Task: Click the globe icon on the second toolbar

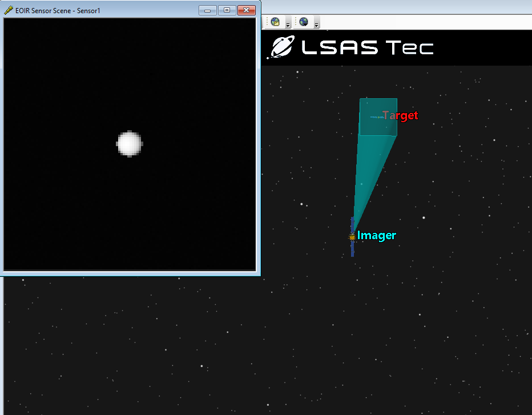Action: tap(304, 22)
